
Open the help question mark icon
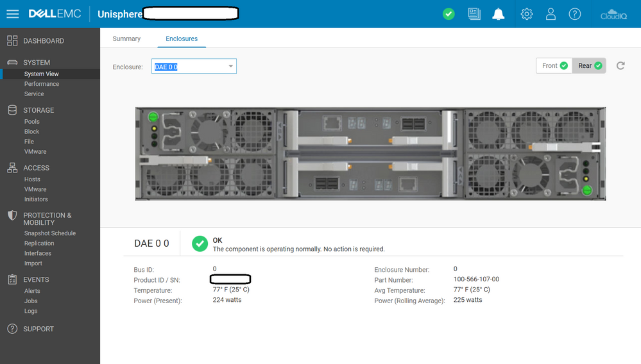click(575, 14)
